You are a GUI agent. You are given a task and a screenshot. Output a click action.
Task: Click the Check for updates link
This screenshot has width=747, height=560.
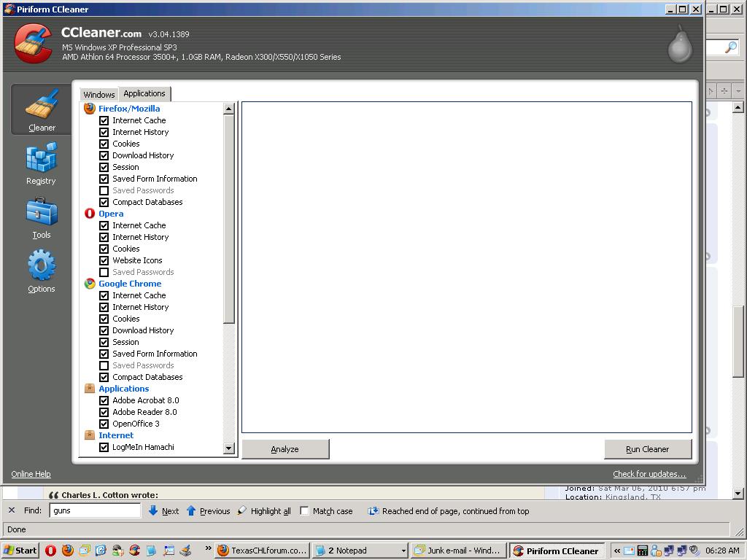(649, 474)
